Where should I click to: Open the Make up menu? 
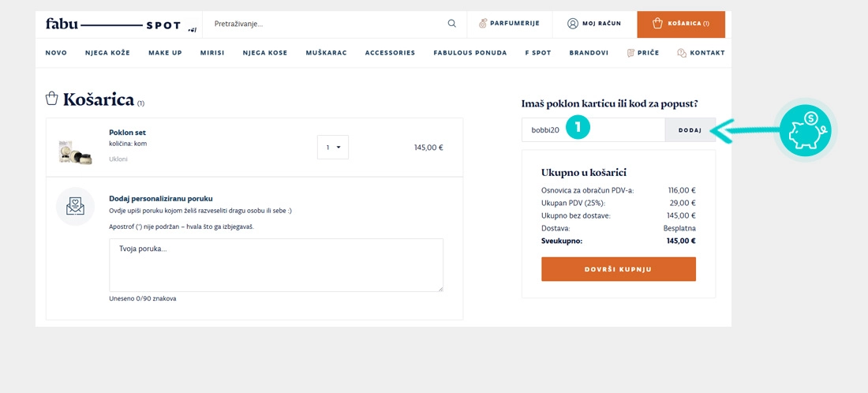pyautogui.click(x=165, y=53)
